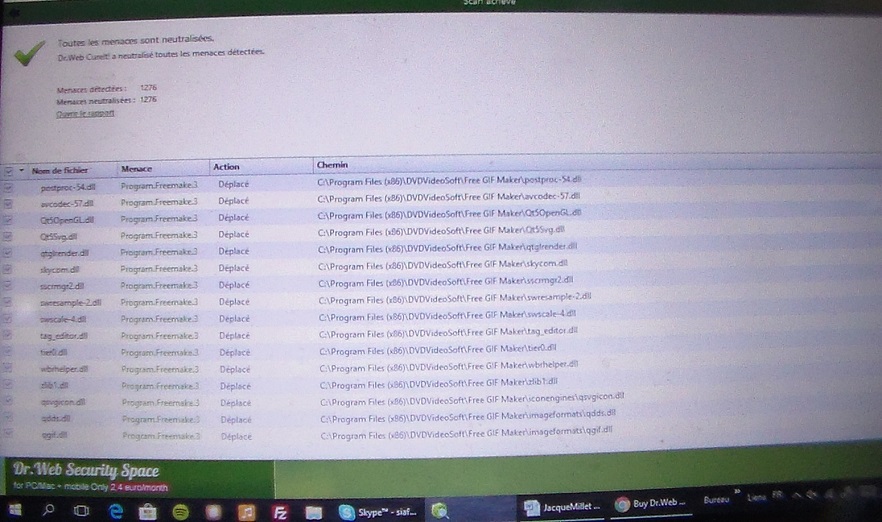Click the Dr.Web Security Space banner

138,477
